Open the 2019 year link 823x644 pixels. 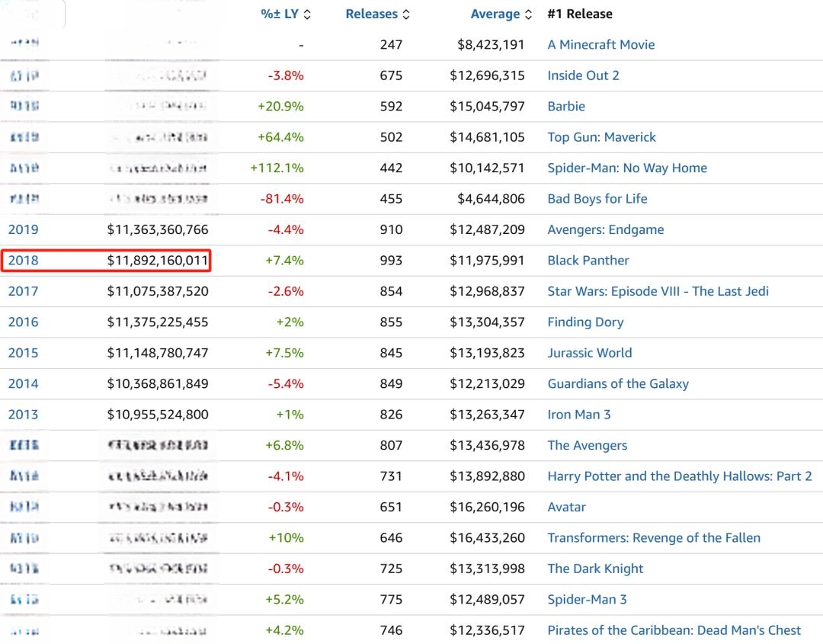(23, 229)
